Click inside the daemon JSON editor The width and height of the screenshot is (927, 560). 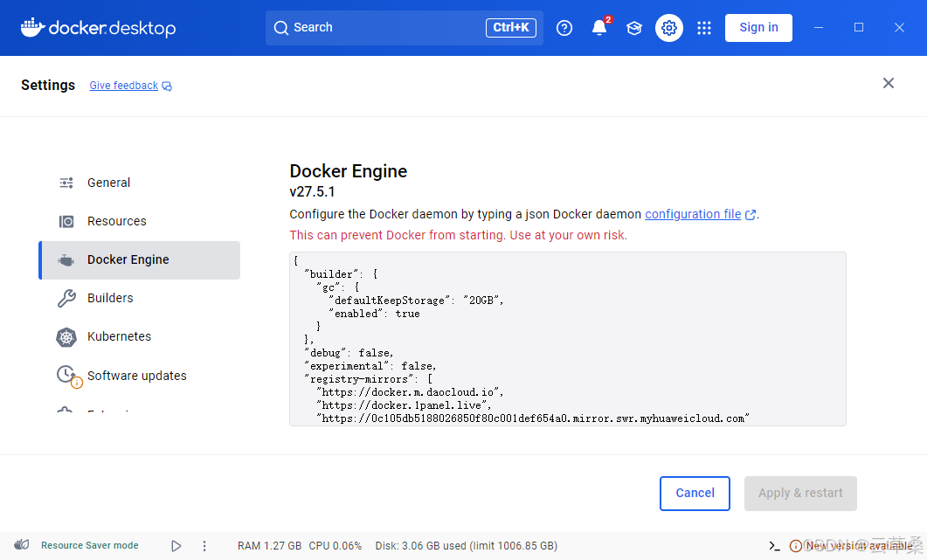[568, 339]
